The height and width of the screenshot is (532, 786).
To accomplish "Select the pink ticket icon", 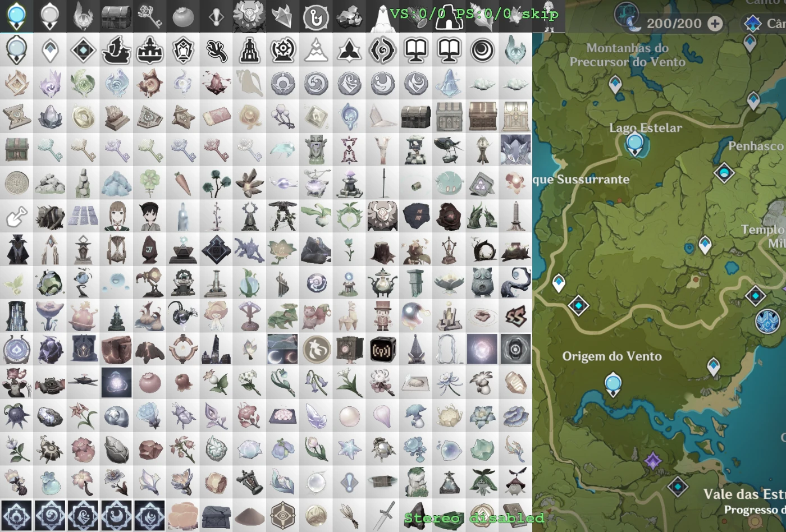I will coord(216,117).
